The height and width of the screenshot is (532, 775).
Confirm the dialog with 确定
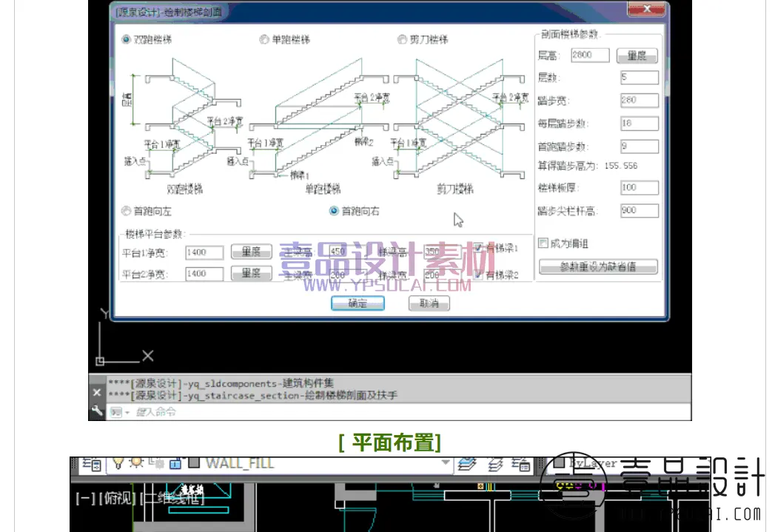(358, 303)
